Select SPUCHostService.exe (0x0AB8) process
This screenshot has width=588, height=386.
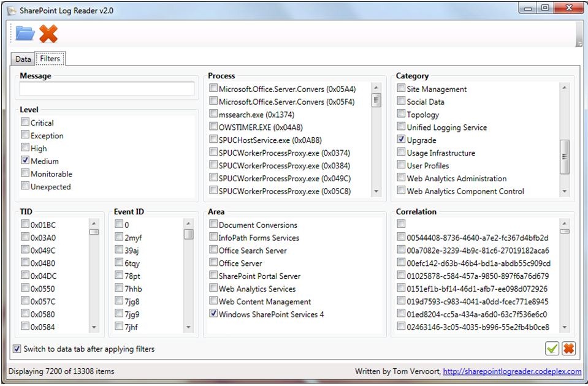213,140
